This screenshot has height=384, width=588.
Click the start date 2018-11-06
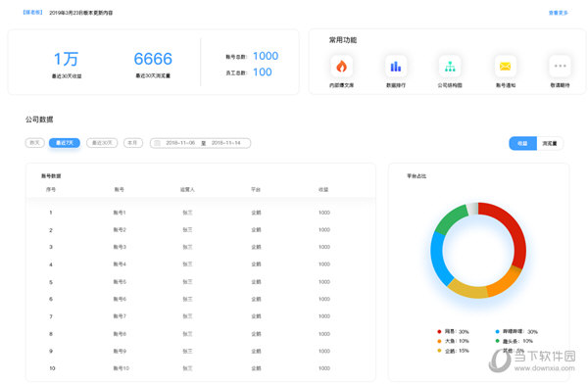(x=180, y=143)
